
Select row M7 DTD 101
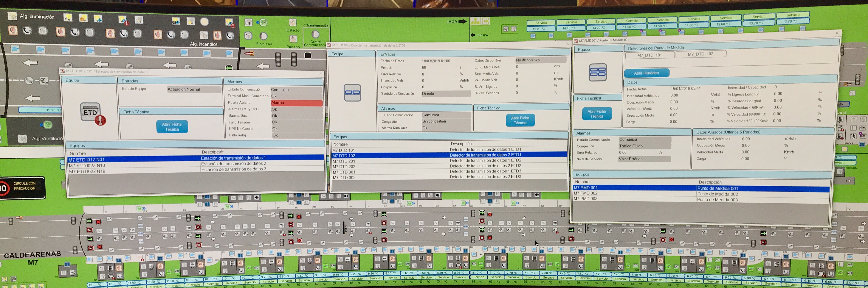[449, 150]
